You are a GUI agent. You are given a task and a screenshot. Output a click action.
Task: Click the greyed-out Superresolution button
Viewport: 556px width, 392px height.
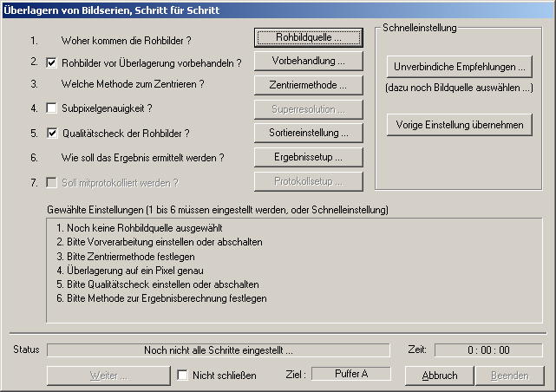(x=307, y=109)
